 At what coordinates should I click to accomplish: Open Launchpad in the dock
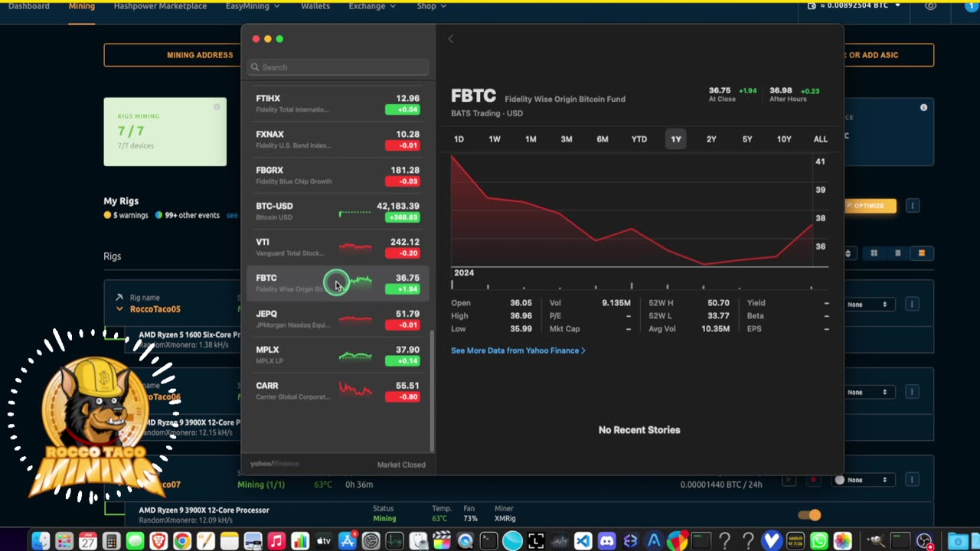(x=64, y=541)
